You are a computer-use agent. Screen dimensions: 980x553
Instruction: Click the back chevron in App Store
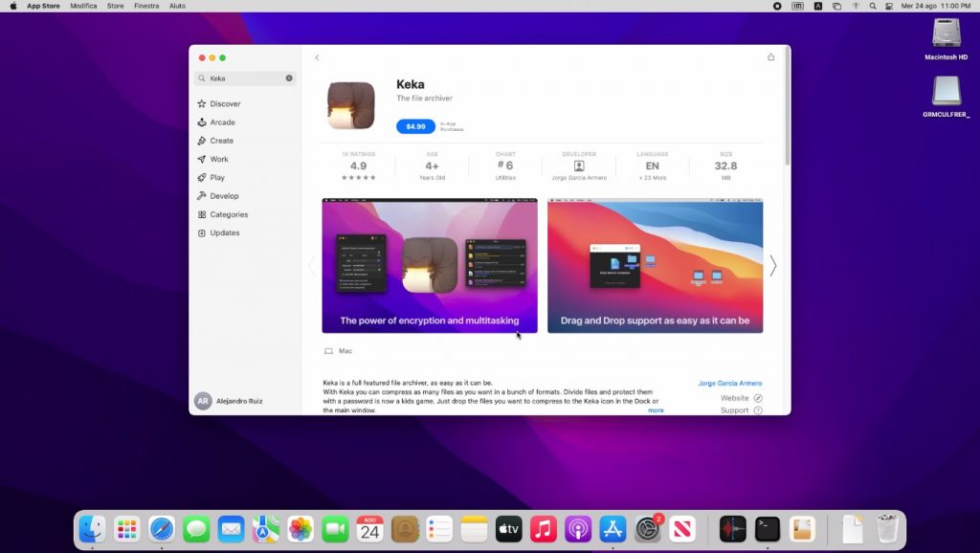317,57
